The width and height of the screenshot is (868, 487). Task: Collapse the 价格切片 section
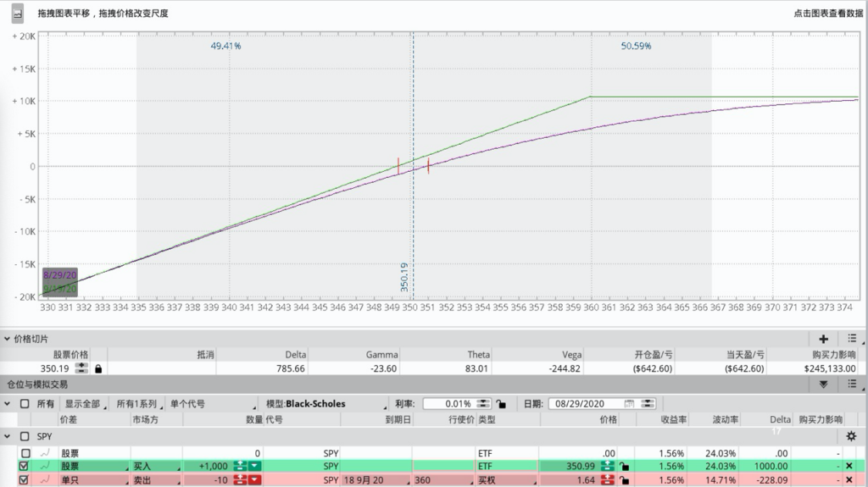pos(8,338)
